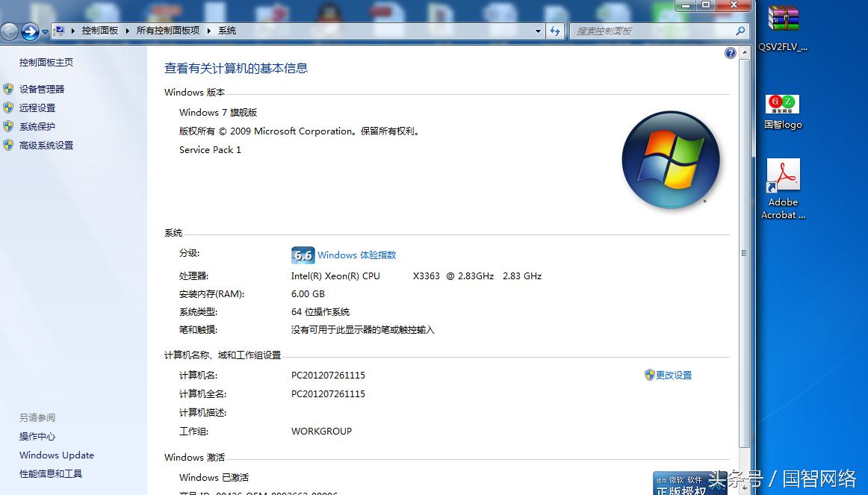Select QSV2FLV archive desktop icon
The height and width of the screenshot is (495, 868).
783,28
